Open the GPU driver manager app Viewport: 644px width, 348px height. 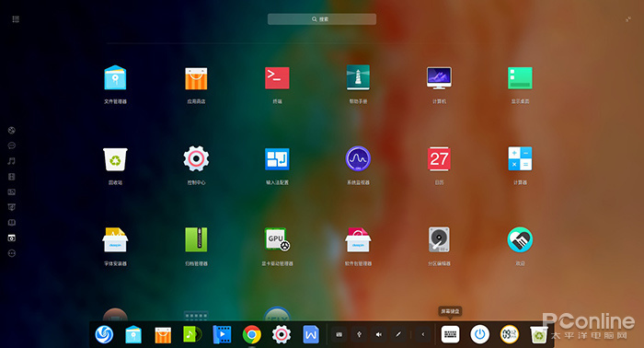(x=277, y=239)
